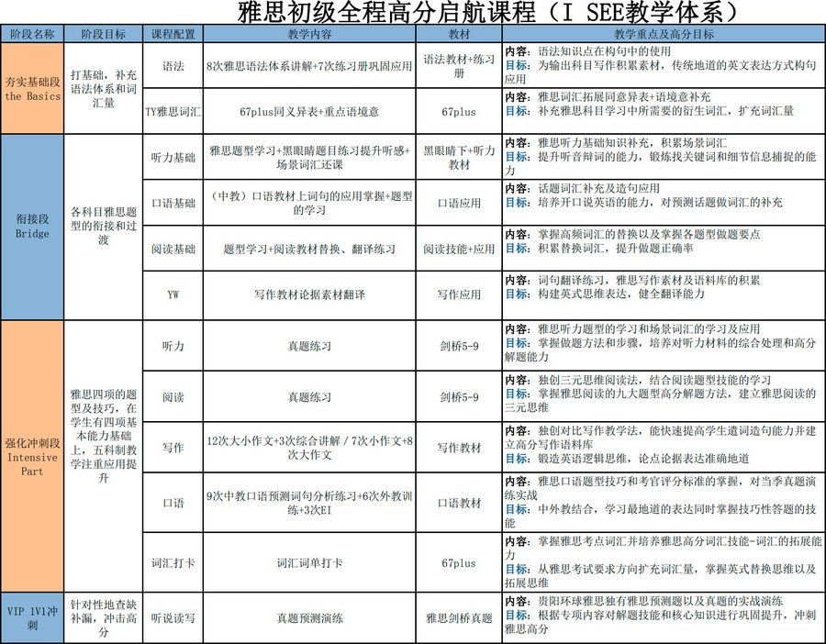Image resolution: width=826 pixels, height=644 pixels.
Task: Click the material cell '雅思剑桥真题'
Action: click(x=459, y=617)
